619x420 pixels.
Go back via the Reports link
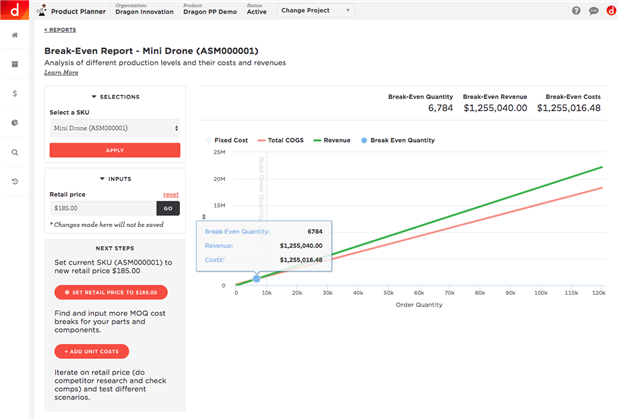(60, 30)
